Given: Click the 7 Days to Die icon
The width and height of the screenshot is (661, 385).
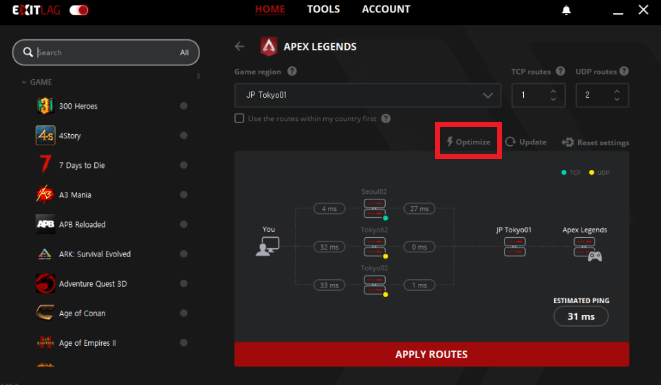Looking at the screenshot, I should tap(45, 165).
